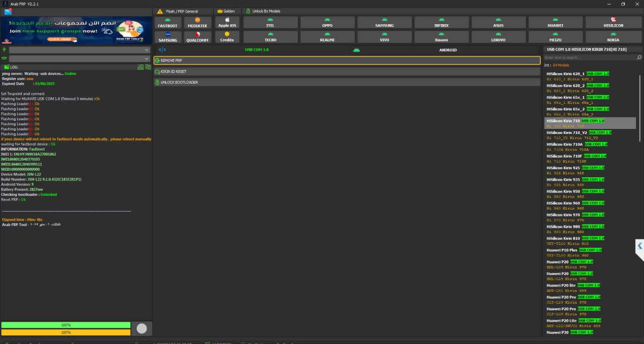Choose the QUALCOMM chipset button

pyautogui.click(x=197, y=37)
